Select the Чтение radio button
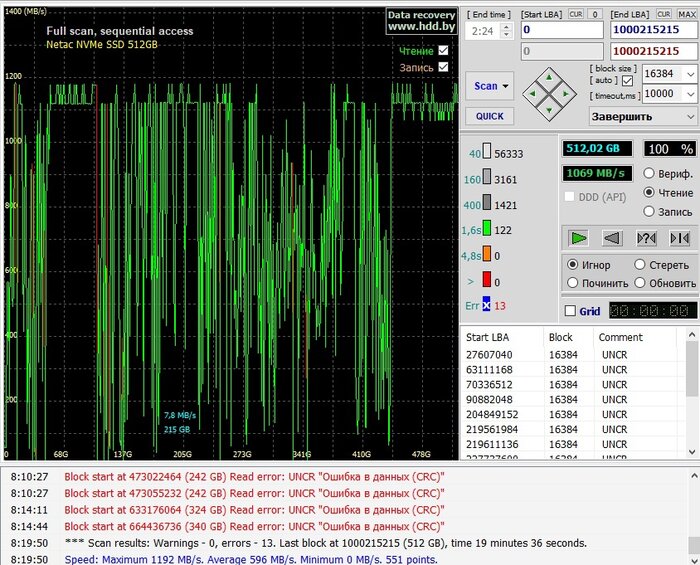 tap(649, 192)
